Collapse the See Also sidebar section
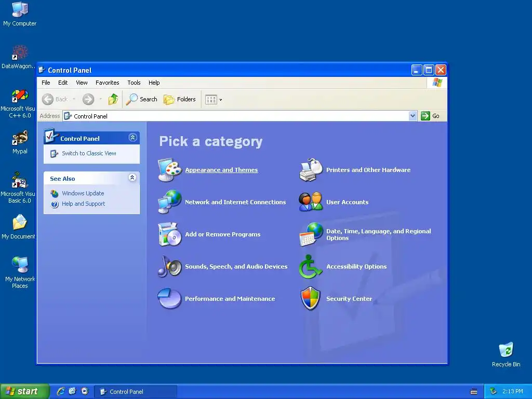This screenshot has height=399, width=532. point(132,178)
